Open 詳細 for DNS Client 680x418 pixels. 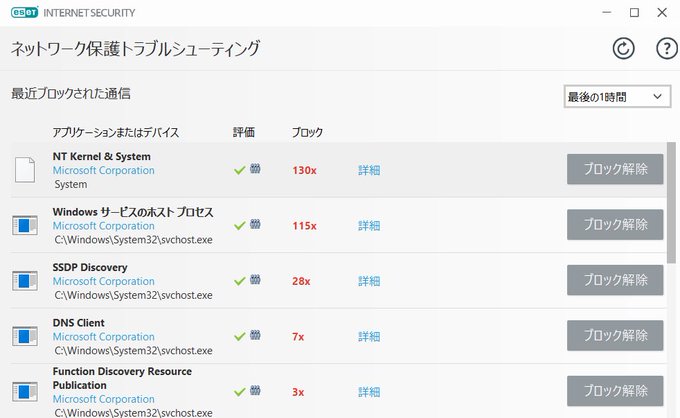369,337
